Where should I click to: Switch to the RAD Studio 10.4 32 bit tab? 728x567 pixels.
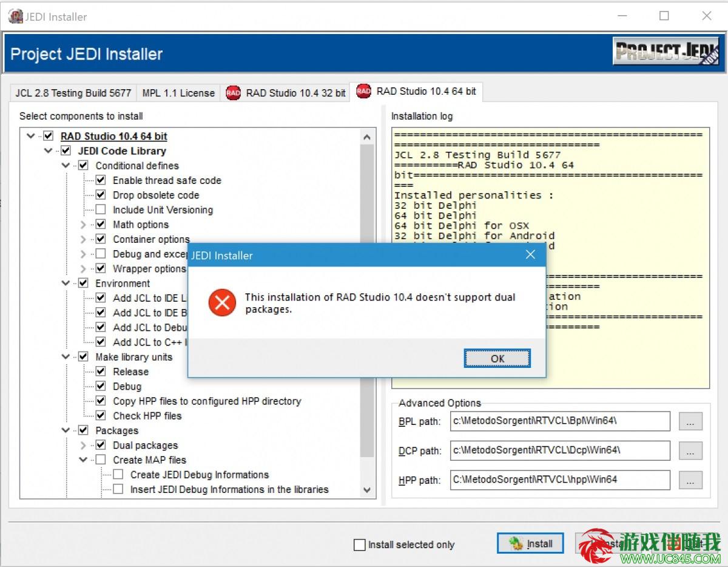(x=286, y=93)
